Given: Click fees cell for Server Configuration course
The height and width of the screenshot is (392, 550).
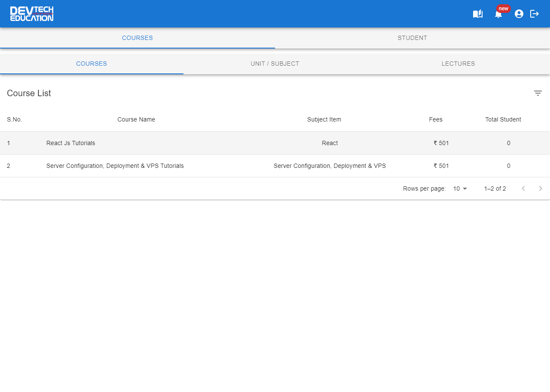Looking at the screenshot, I should pyautogui.click(x=441, y=166).
